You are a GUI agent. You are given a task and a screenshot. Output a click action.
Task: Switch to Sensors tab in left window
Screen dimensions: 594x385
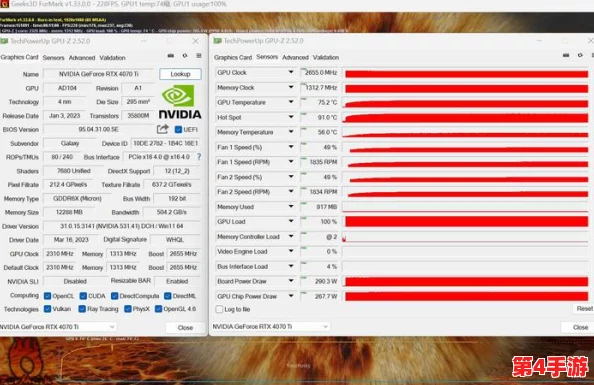tap(53, 58)
